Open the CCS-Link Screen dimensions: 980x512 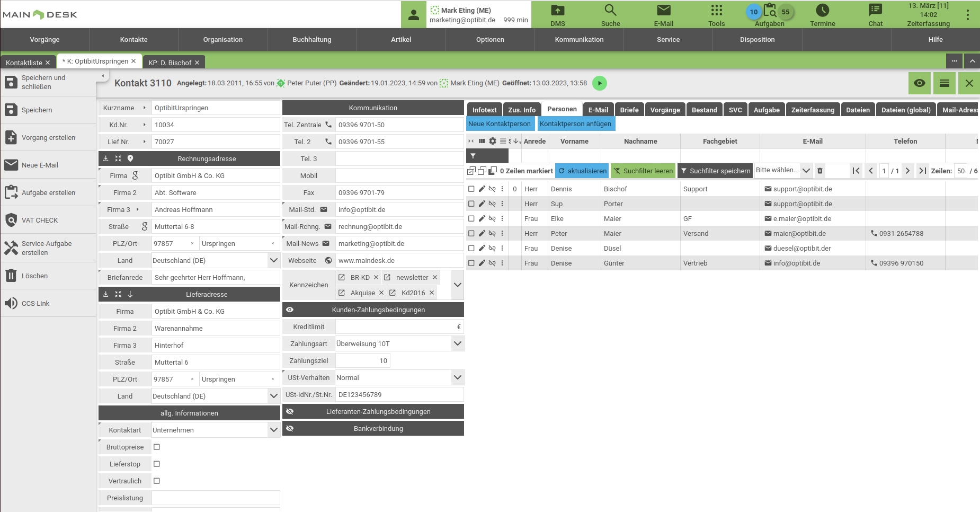click(48, 304)
